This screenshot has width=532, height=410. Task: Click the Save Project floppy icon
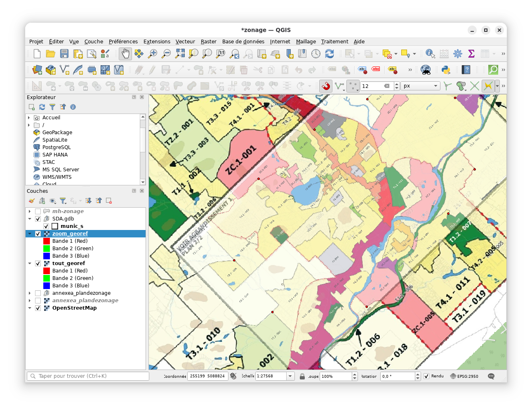tap(64, 54)
